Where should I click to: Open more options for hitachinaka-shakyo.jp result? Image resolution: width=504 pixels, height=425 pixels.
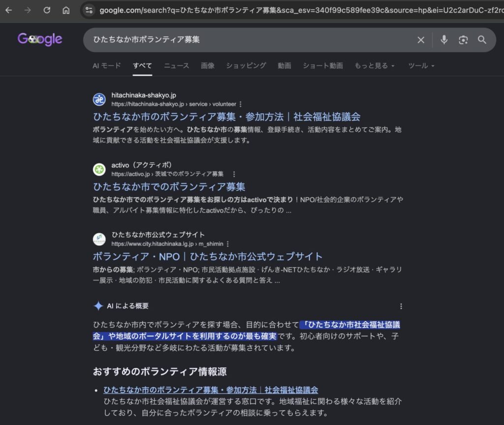(240, 104)
